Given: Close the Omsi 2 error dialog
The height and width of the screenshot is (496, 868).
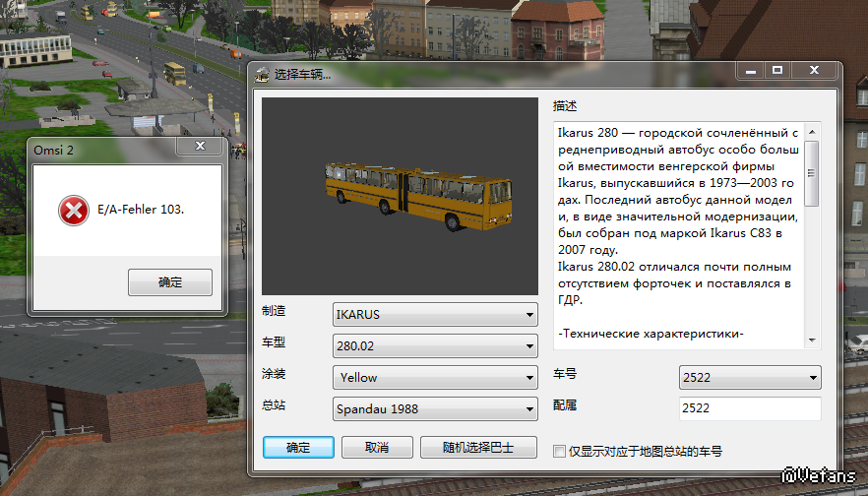Looking at the screenshot, I should coord(200,146).
